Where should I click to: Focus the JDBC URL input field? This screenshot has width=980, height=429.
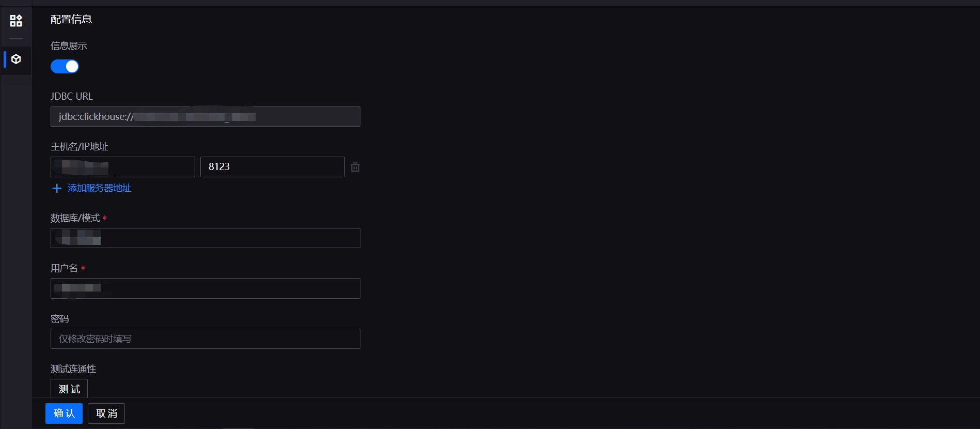(205, 117)
